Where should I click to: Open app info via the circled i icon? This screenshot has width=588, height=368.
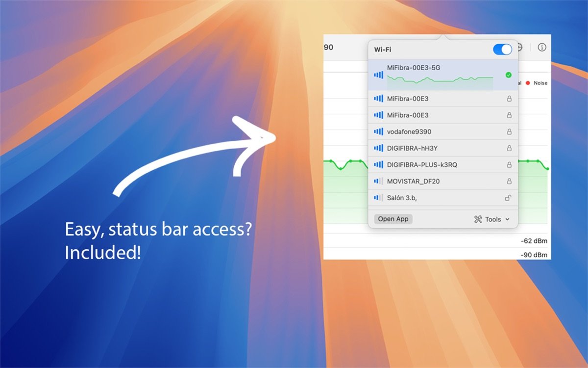(541, 48)
